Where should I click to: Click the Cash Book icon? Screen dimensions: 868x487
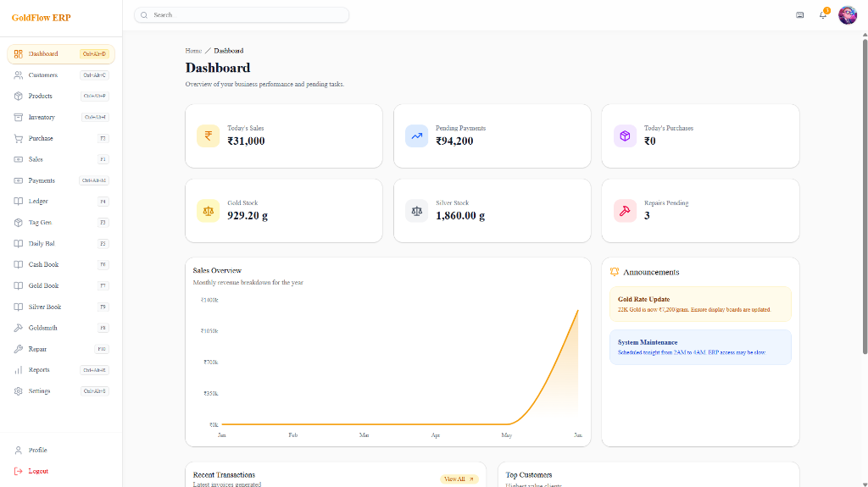coord(19,264)
